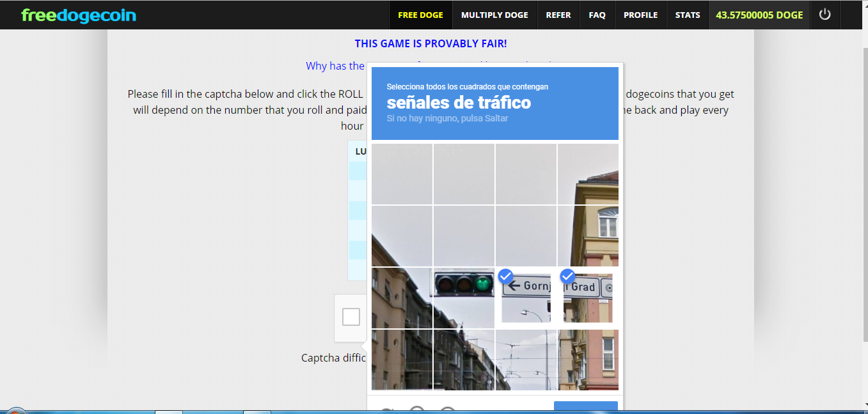Click the captcha audio challenge icon
Image resolution: width=868 pixels, height=414 pixels.
[417, 410]
